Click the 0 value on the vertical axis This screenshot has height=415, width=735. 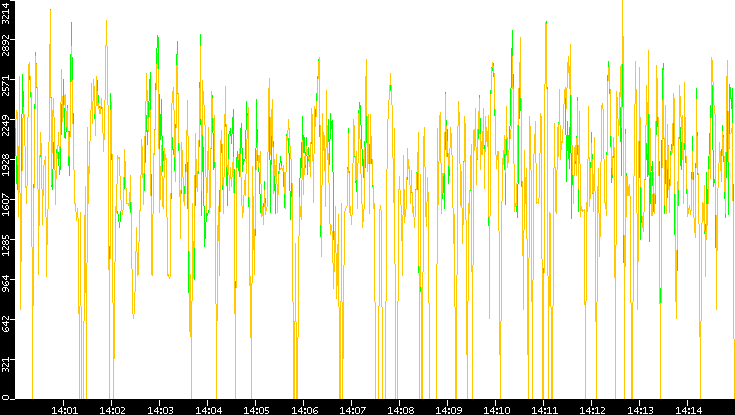tap(5, 397)
